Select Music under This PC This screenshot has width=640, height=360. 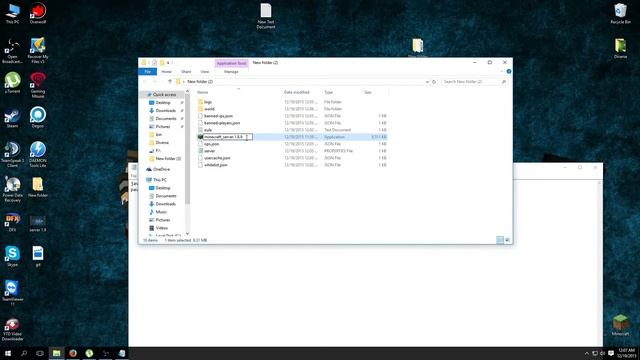point(161,212)
